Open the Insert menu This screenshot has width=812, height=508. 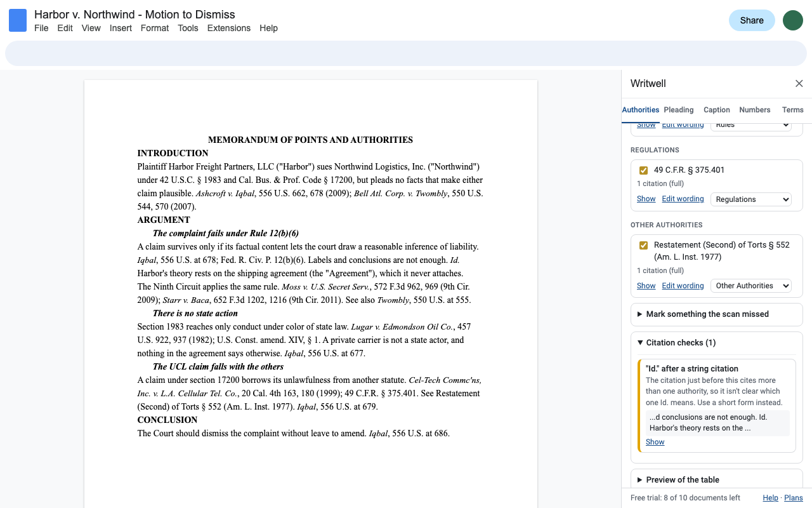pos(121,28)
